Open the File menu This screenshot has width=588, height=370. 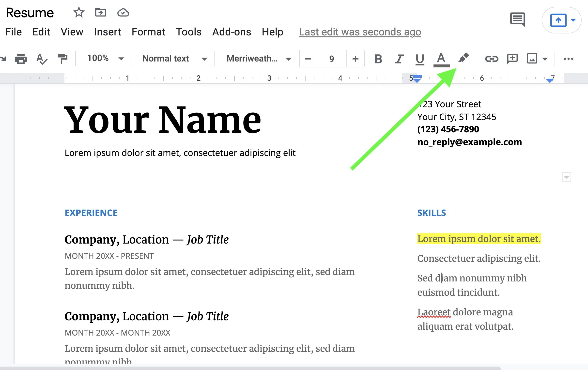coord(14,32)
